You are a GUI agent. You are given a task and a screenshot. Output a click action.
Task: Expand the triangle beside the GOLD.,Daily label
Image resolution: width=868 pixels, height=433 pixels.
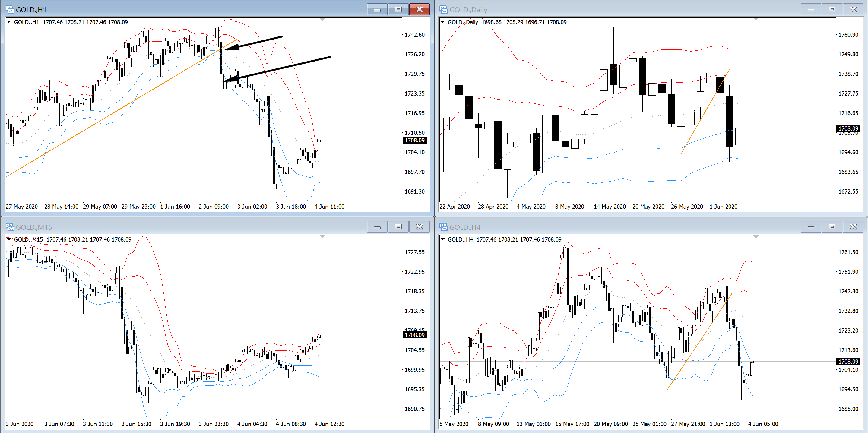(443, 22)
